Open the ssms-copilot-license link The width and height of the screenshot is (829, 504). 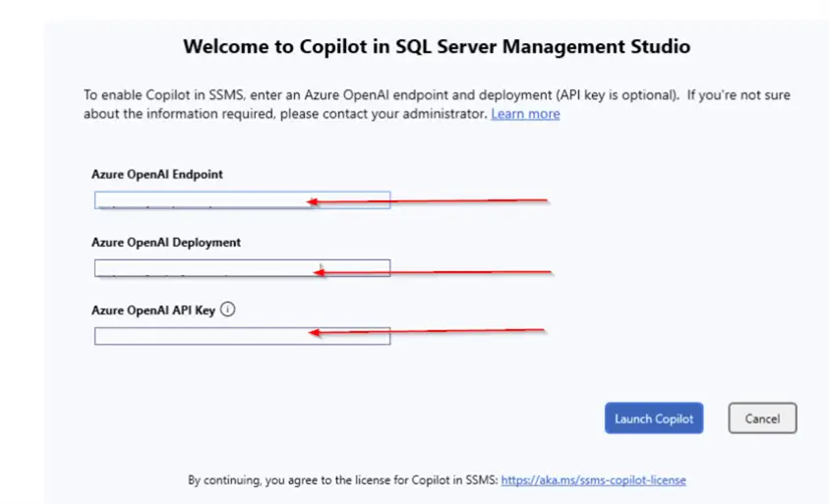click(593, 480)
